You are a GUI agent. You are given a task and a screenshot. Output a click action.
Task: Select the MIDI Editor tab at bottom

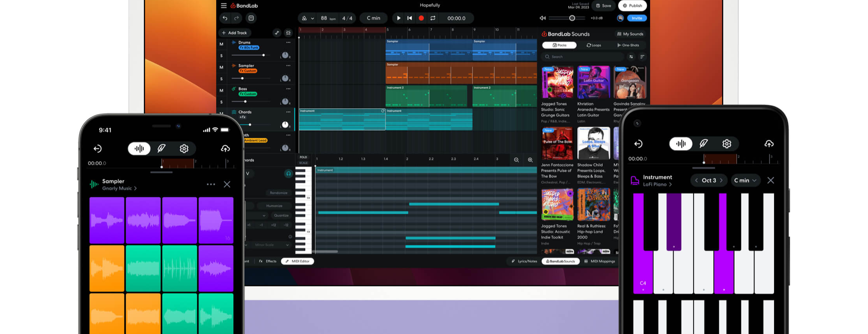click(x=297, y=261)
